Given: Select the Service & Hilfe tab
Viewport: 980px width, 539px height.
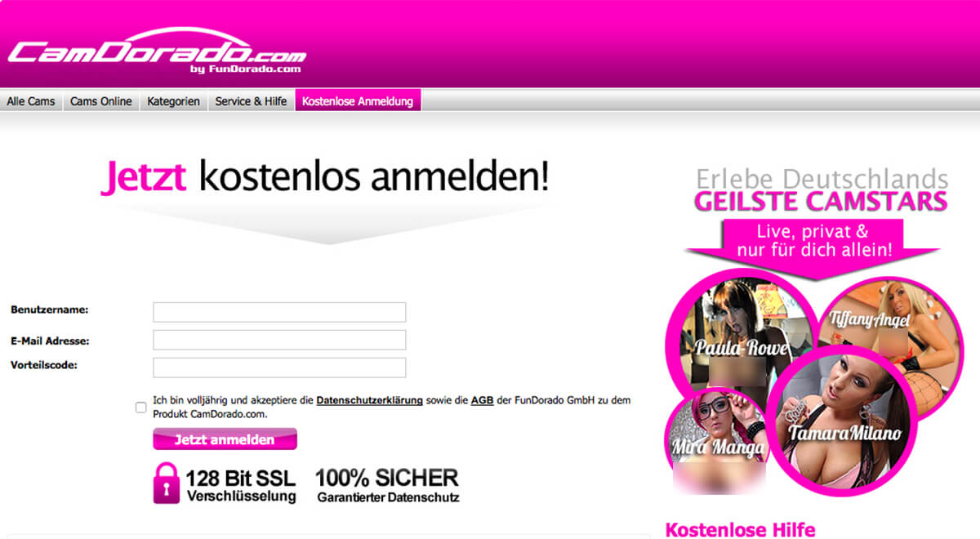Looking at the screenshot, I should click(251, 101).
